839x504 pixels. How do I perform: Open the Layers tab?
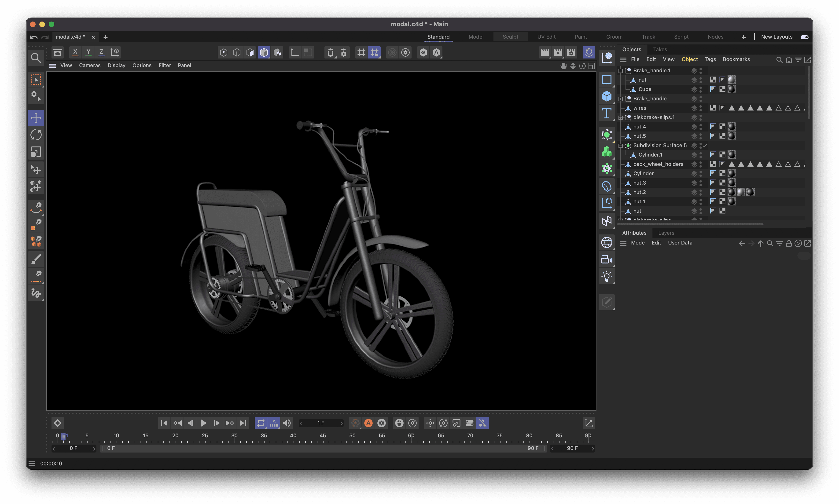[666, 233]
